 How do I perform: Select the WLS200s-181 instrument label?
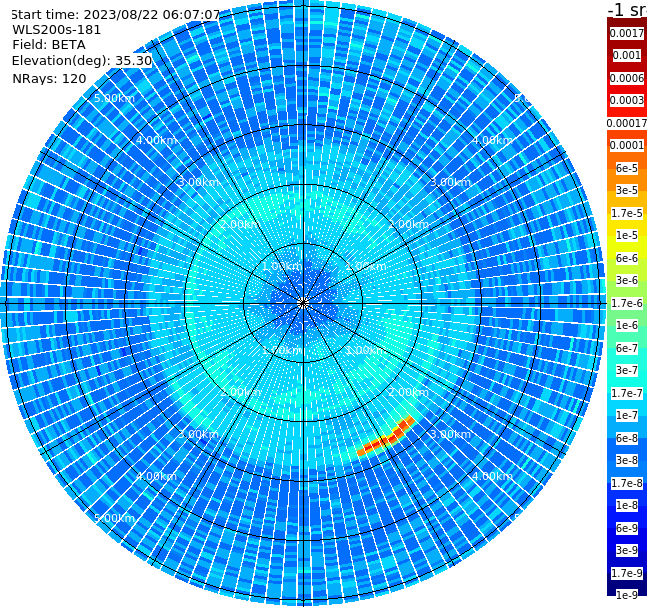click(x=57, y=30)
